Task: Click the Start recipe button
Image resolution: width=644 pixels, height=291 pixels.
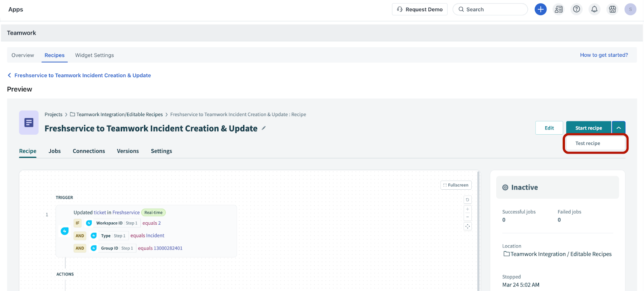Action: click(x=589, y=128)
